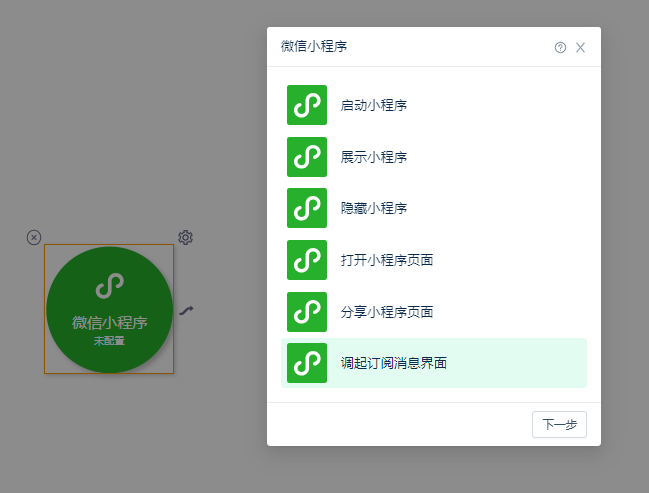
Task: Choose the 调起订阅消息界面 option text
Action: [394, 363]
